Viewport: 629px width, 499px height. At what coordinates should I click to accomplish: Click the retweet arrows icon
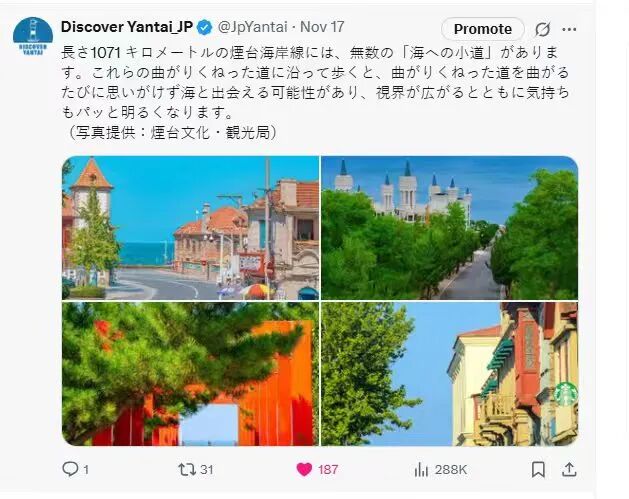187,469
